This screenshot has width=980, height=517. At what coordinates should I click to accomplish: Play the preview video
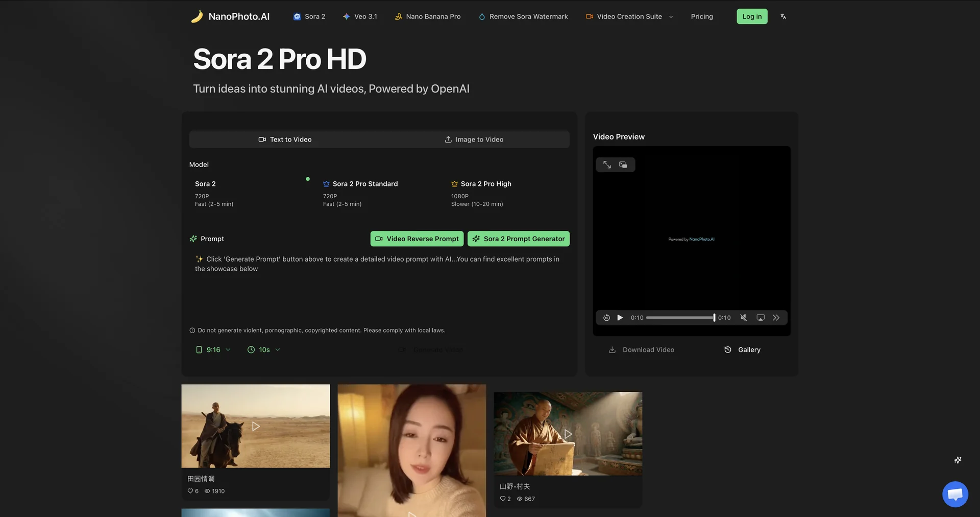[x=620, y=318]
